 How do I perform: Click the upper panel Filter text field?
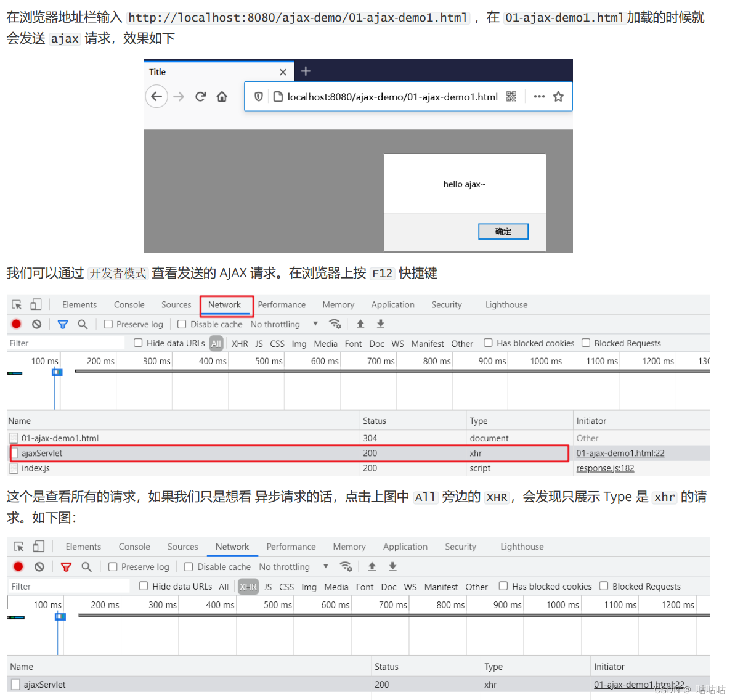[x=66, y=343]
